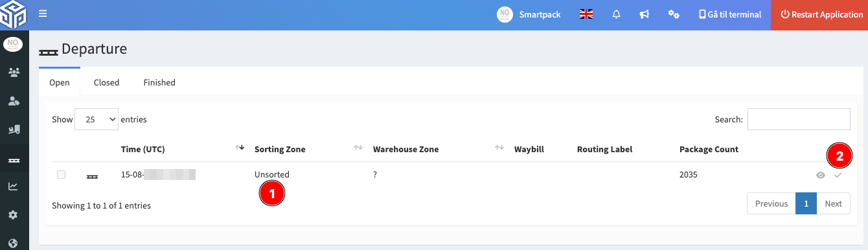Image resolution: width=868 pixels, height=250 pixels.
Task: Sort by Time (UTC) column arrows
Action: pos(239,148)
